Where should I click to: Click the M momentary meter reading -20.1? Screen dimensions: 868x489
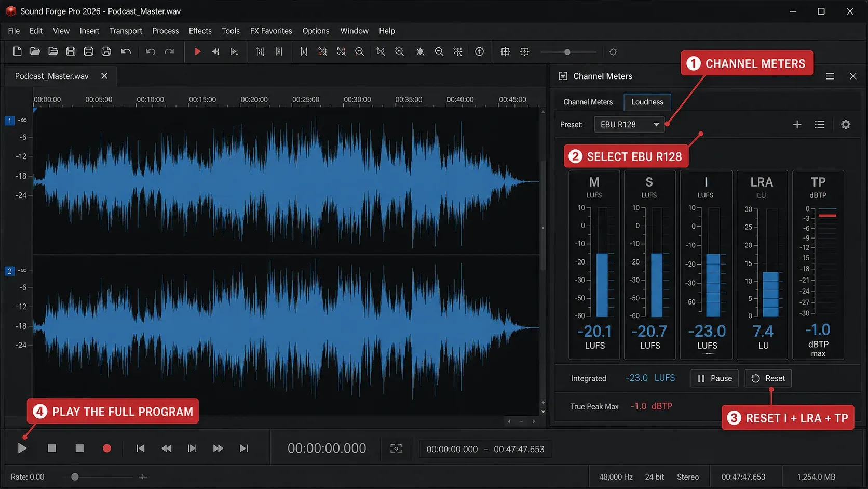(595, 331)
